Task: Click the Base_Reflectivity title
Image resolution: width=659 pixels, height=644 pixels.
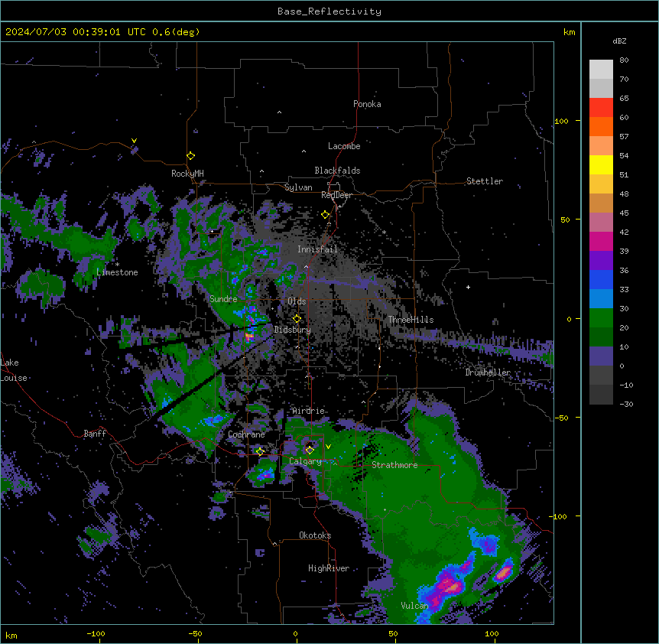Action: (x=329, y=11)
